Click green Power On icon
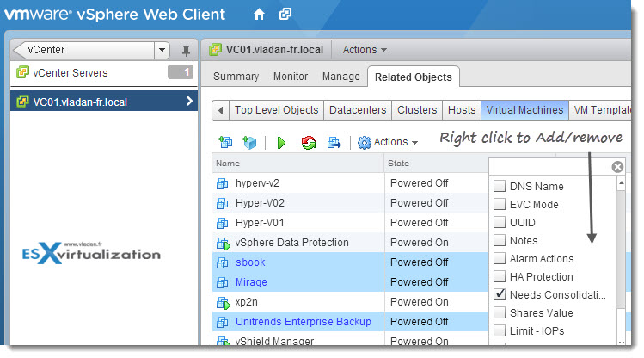This screenshot has width=644, height=358. [281, 143]
